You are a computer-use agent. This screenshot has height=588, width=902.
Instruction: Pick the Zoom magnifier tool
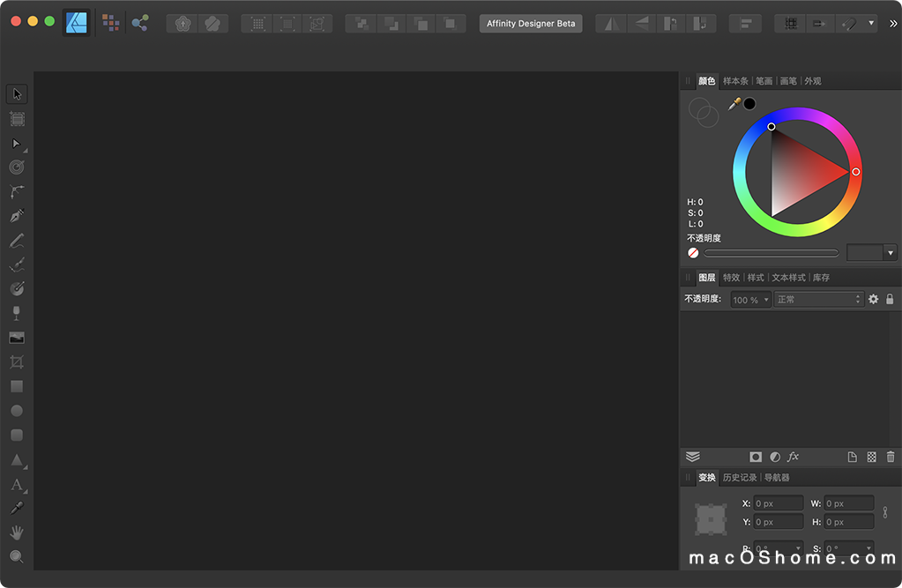coord(16,557)
